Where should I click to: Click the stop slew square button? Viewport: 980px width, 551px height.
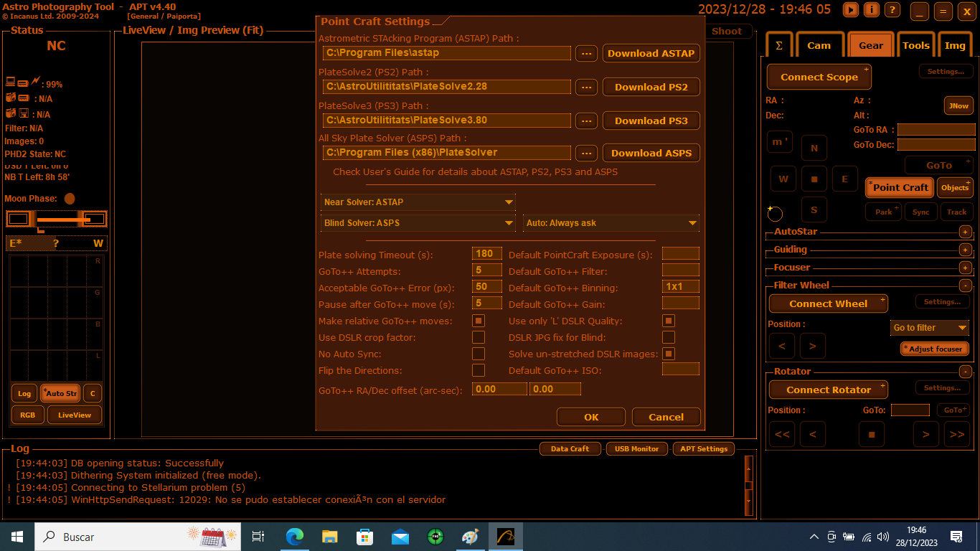814,179
